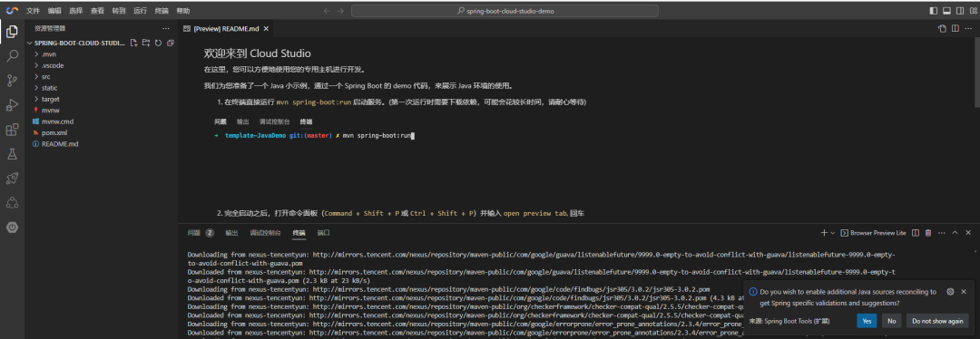Open the 文件 menu

click(x=33, y=11)
